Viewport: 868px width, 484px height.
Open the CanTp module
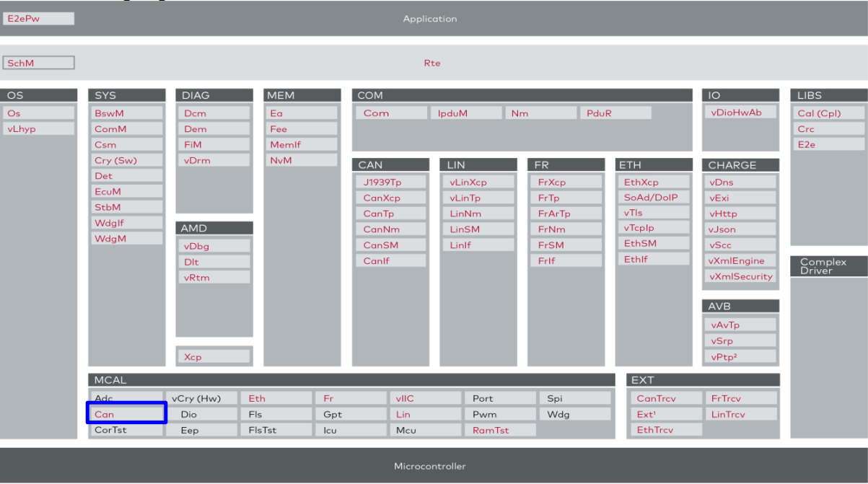[x=391, y=214]
